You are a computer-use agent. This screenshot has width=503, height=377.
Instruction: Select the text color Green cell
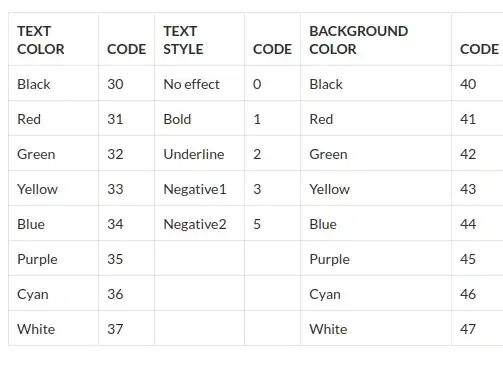point(53,153)
